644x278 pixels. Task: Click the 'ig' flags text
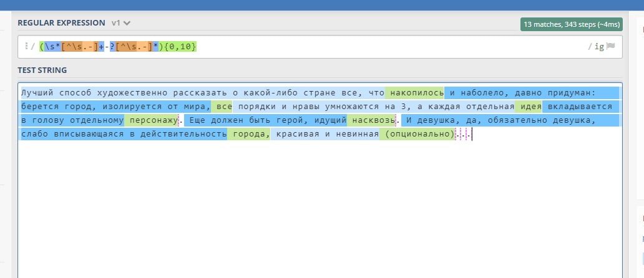coord(599,47)
